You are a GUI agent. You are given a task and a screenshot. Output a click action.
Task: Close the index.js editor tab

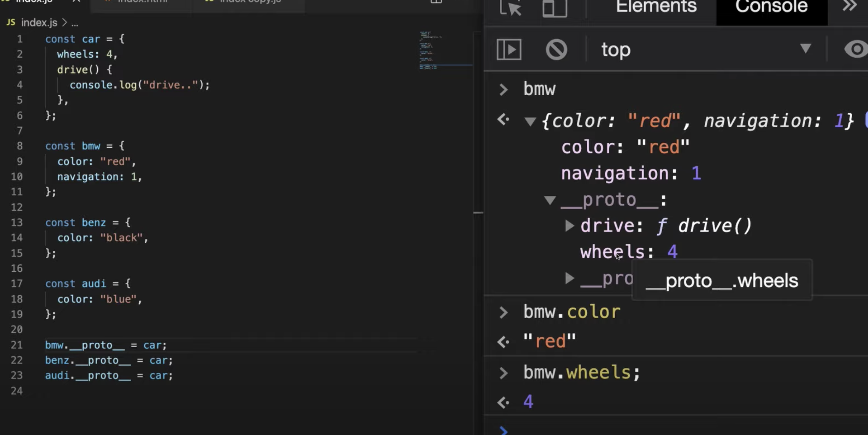(x=76, y=2)
